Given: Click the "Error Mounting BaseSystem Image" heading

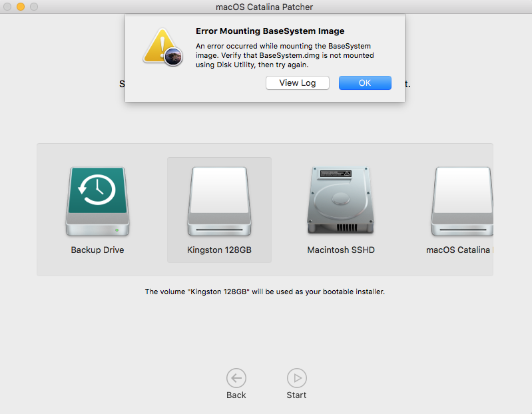Looking at the screenshot, I should click(270, 31).
